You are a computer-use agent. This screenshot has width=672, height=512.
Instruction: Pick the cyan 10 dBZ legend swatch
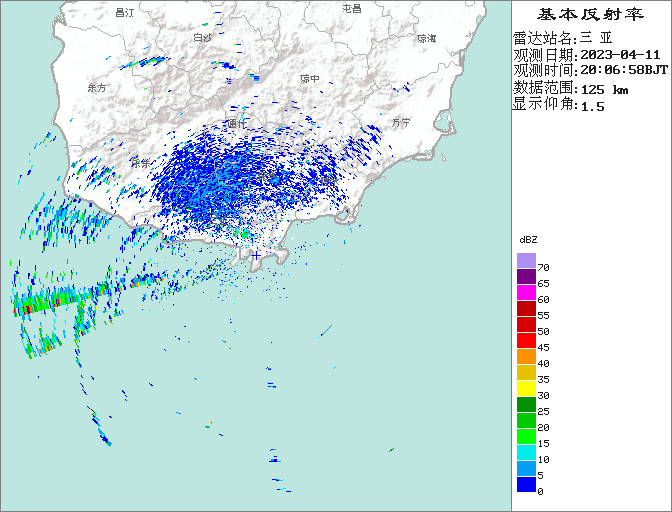coord(526,452)
